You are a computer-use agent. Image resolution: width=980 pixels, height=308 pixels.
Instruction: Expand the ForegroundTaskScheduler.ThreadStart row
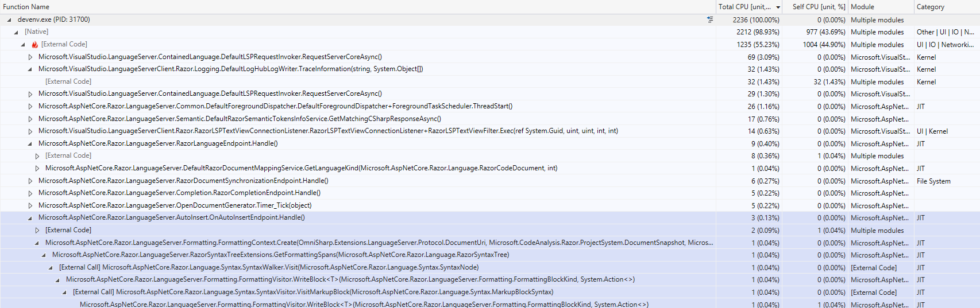tap(30, 106)
